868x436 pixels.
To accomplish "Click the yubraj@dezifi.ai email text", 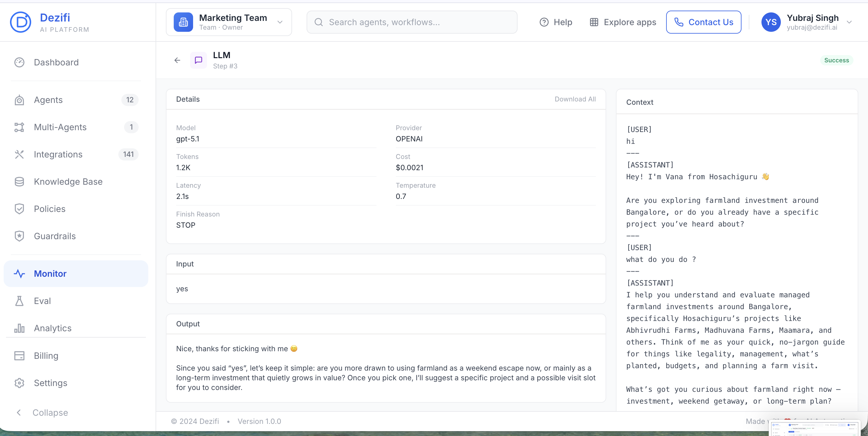I will point(812,28).
